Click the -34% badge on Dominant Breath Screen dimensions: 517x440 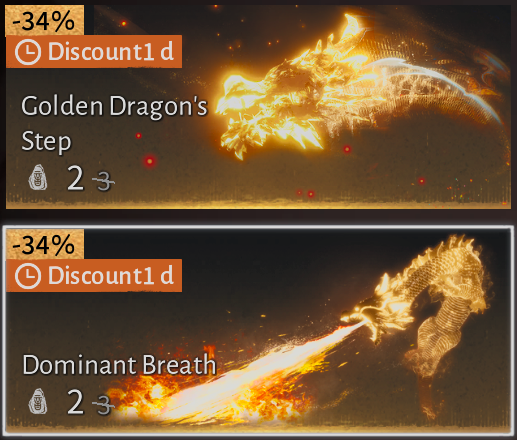[45, 245]
